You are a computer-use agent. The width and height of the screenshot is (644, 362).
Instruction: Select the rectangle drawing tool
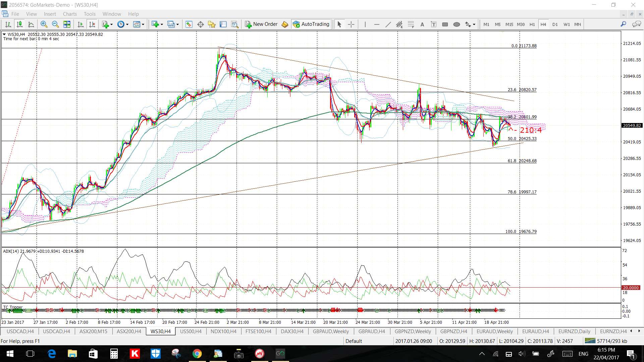click(x=445, y=24)
